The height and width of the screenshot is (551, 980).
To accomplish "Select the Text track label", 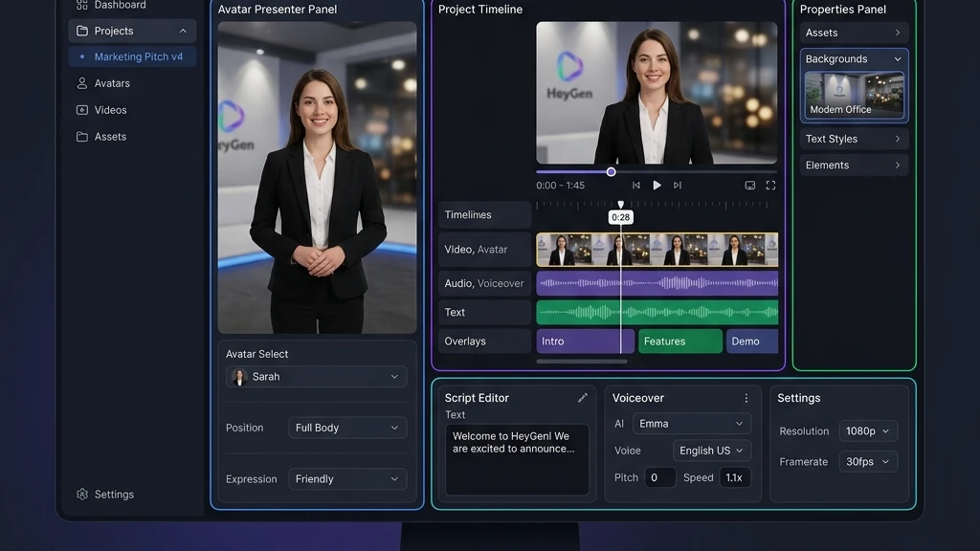I will coord(484,313).
